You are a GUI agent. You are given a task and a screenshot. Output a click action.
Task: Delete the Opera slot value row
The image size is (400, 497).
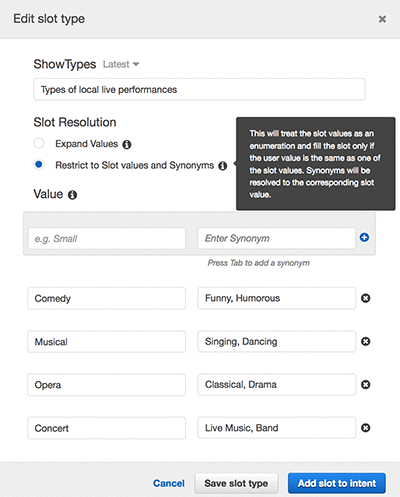[x=366, y=385]
